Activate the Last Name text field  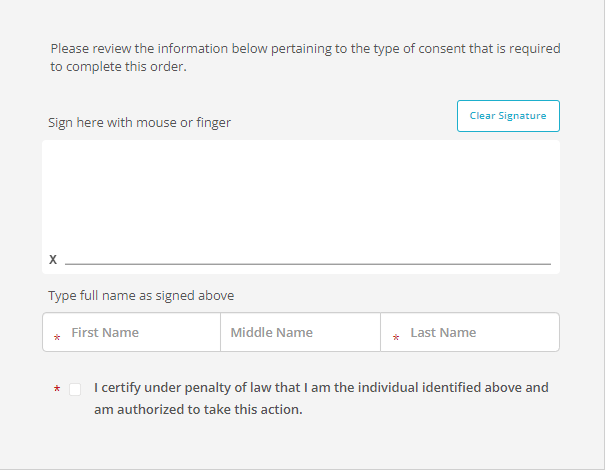tap(470, 332)
